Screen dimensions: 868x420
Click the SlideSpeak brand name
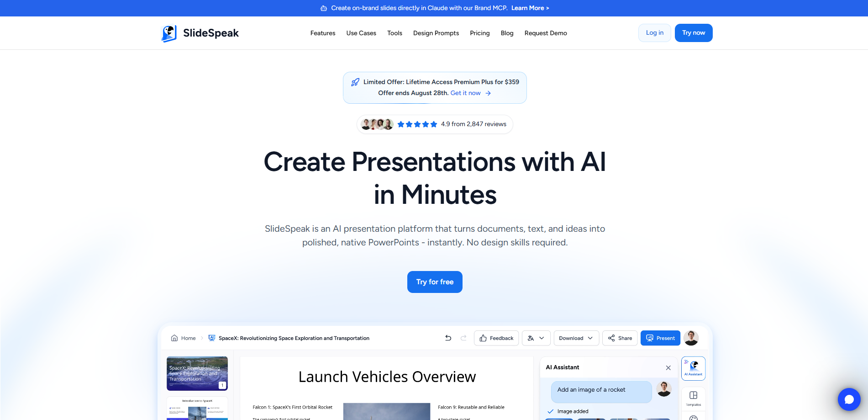coord(211,33)
